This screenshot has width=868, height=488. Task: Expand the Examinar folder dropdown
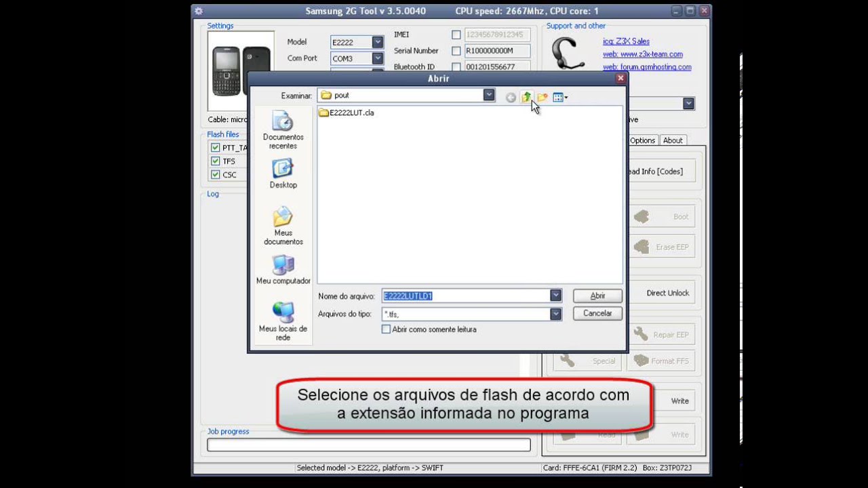point(489,95)
